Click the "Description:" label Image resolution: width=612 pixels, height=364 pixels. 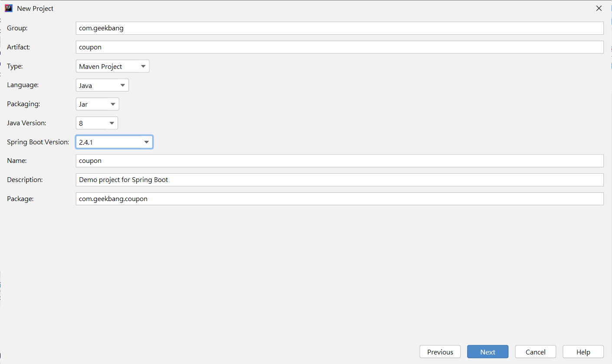coord(25,179)
